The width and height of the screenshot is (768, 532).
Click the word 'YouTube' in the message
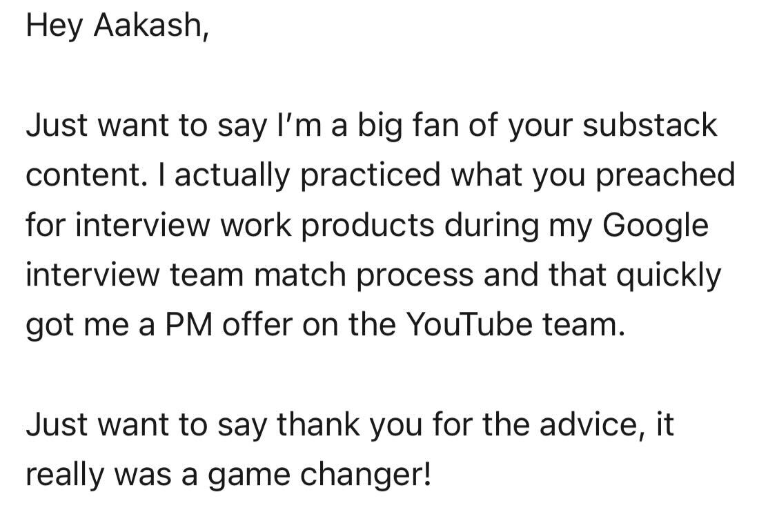coord(469,324)
